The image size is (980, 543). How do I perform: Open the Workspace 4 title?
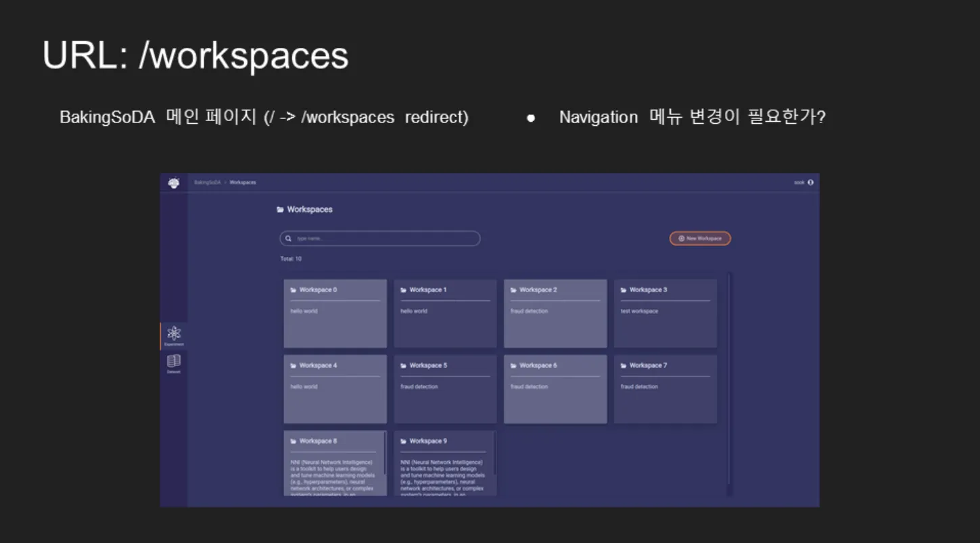(318, 366)
